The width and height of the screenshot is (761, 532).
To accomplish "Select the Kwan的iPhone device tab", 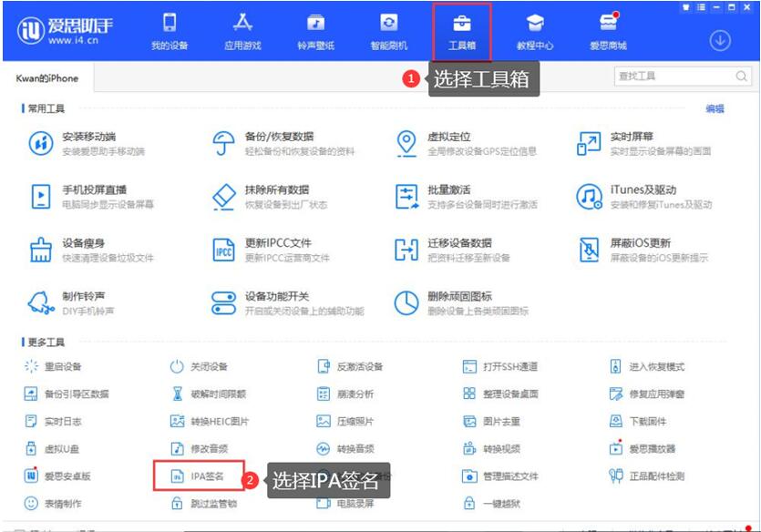I will pyautogui.click(x=47, y=78).
